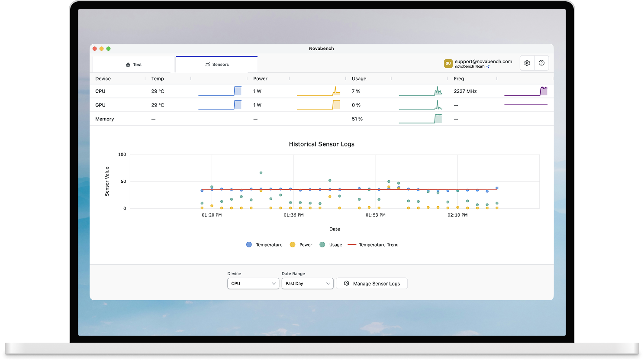Click the gear icon in Manage Sensor Logs
The image size is (644, 360).
pos(346,283)
